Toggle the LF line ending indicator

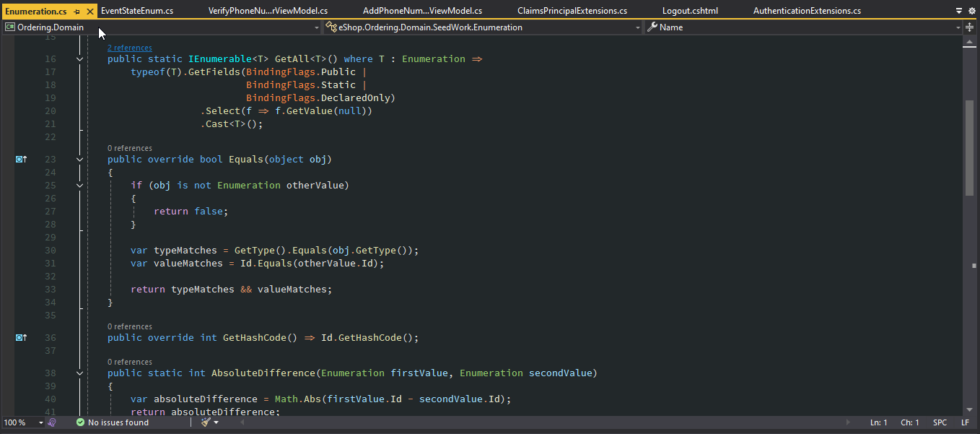pyautogui.click(x=965, y=422)
